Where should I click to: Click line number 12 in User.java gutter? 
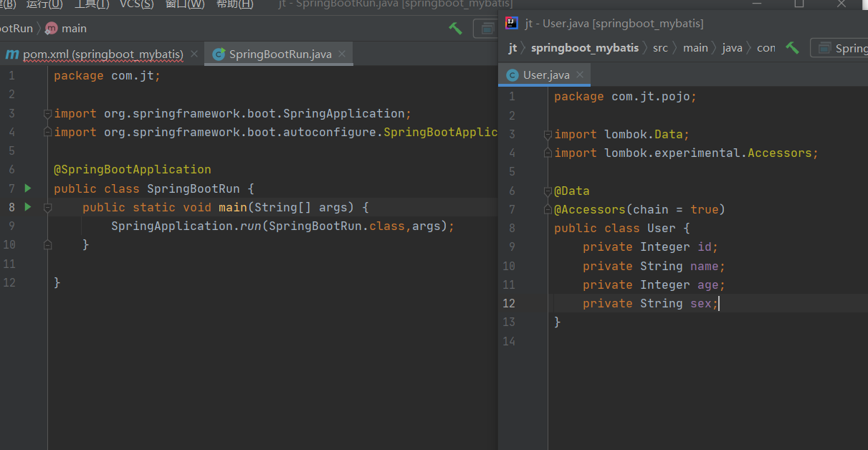[x=508, y=303]
